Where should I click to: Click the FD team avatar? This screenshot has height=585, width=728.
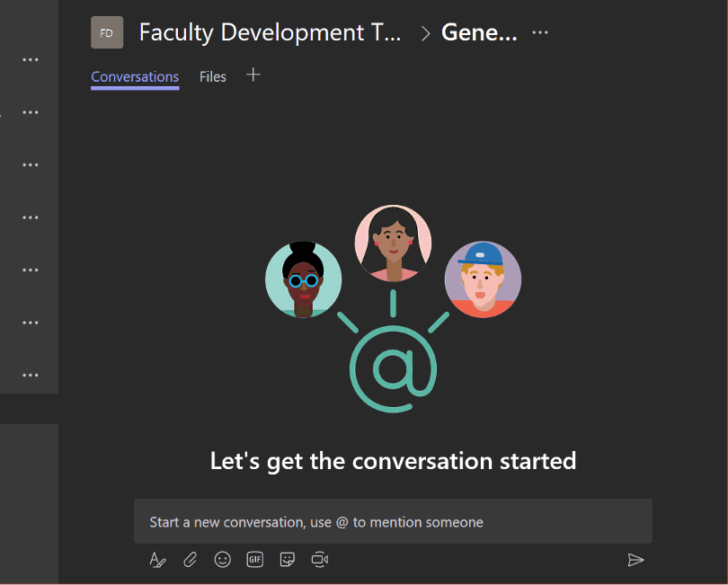(x=107, y=33)
